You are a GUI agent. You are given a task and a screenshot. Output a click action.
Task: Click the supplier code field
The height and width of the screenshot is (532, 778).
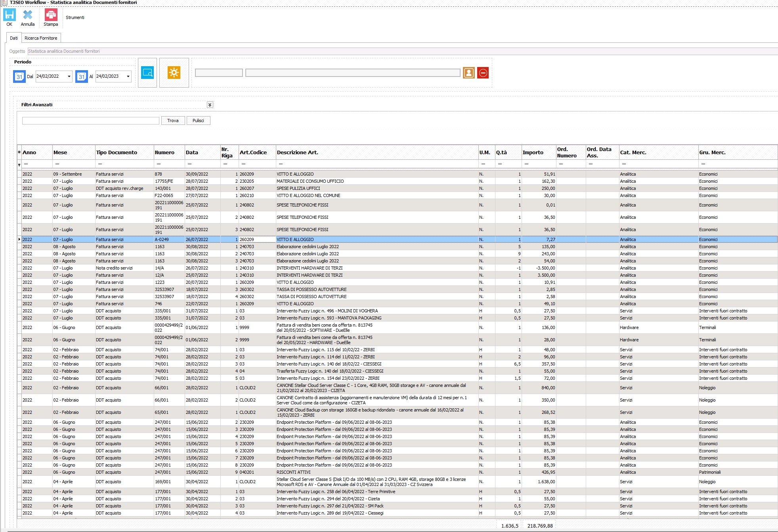click(219, 73)
